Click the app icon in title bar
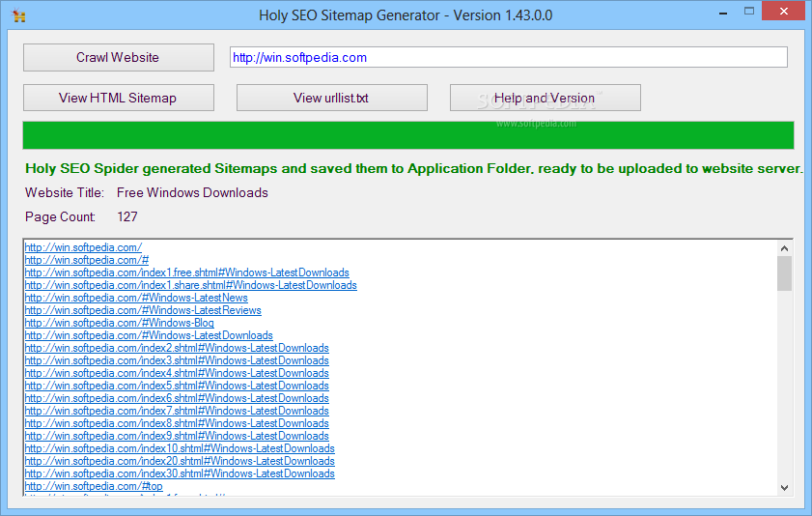 pos(18,15)
